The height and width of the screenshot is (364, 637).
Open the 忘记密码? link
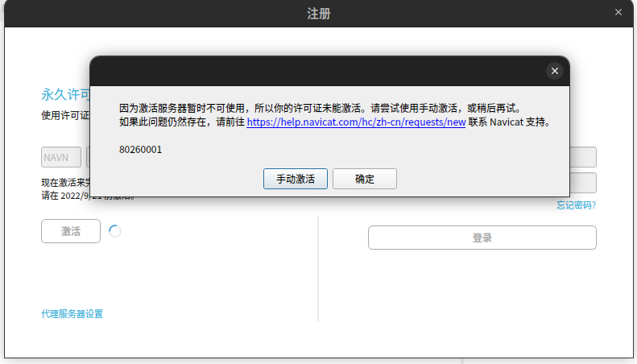[576, 205]
